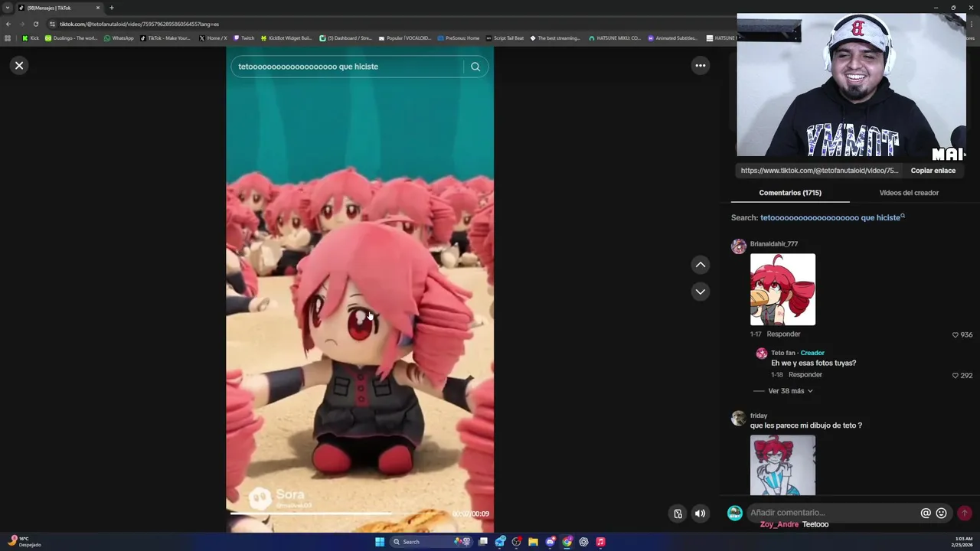Open the weather widget in the taskbar
Viewport: 980px width, 551px height.
point(23,541)
